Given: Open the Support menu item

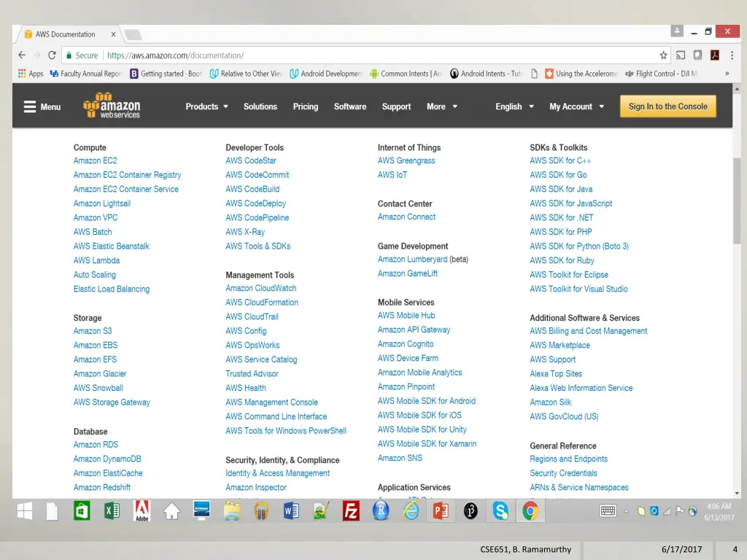Looking at the screenshot, I should pos(396,106).
